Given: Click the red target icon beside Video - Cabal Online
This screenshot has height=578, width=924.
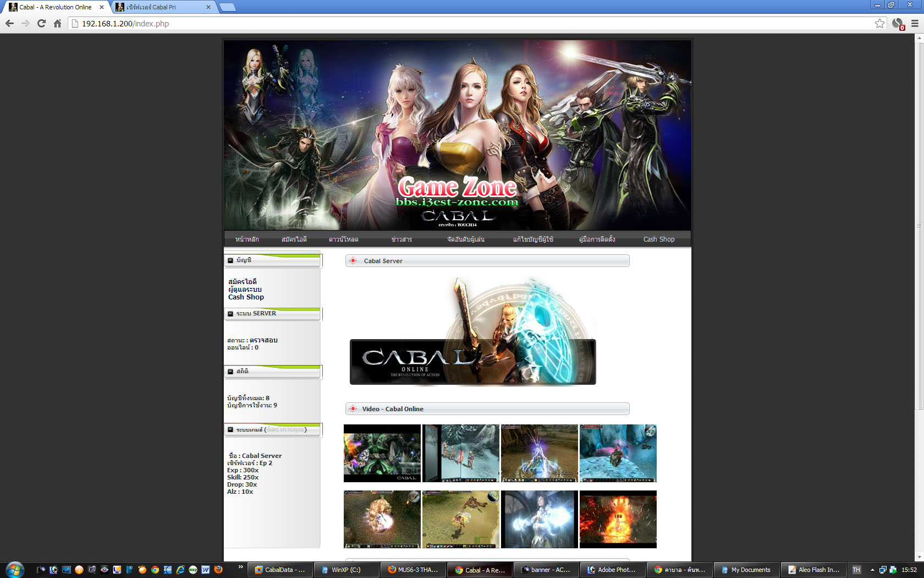Looking at the screenshot, I should (x=353, y=409).
